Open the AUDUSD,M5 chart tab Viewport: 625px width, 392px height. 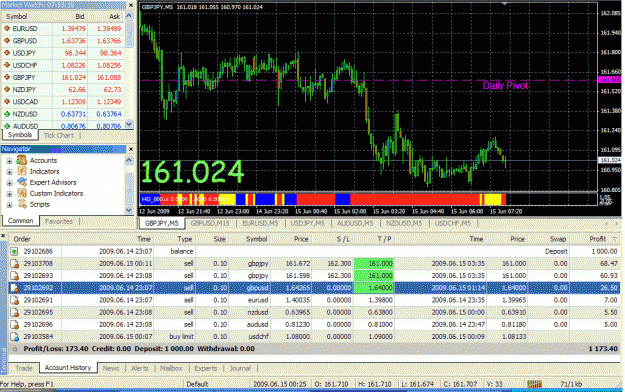tap(355, 223)
